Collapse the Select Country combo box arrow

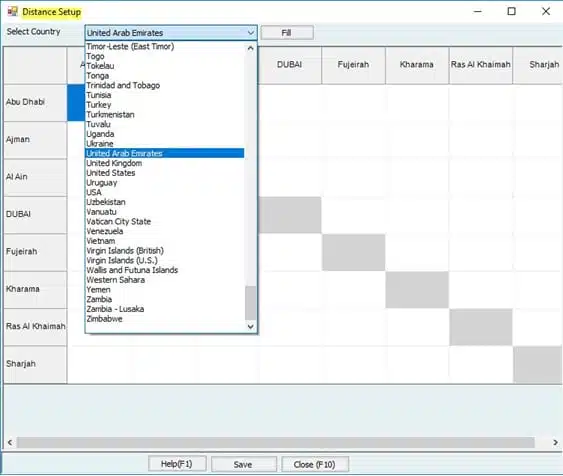251,33
